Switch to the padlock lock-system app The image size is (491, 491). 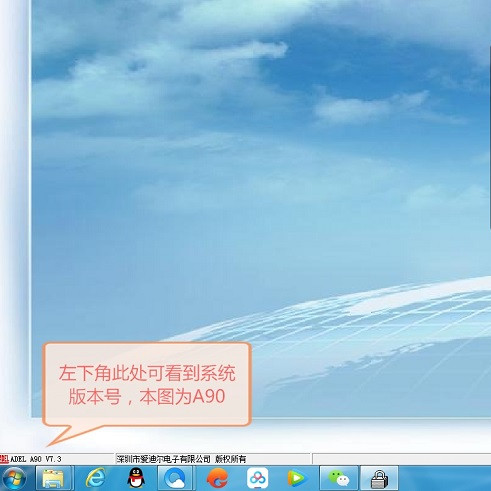[379, 479]
